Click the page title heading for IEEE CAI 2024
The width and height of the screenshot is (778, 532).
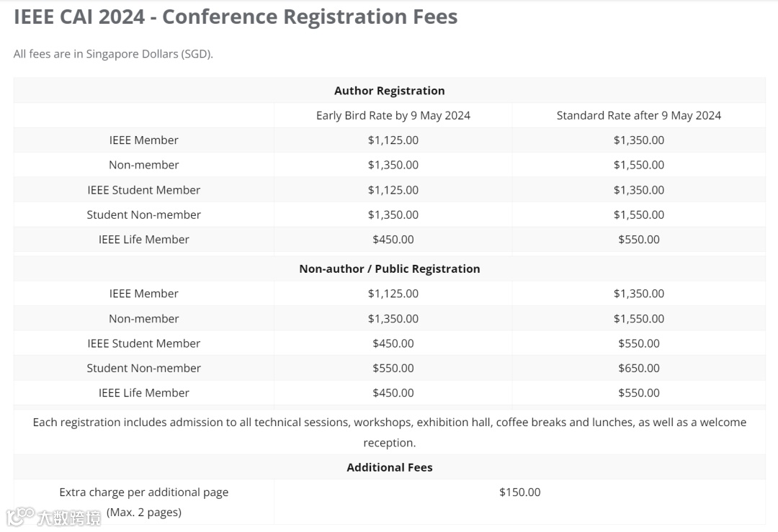click(236, 17)
